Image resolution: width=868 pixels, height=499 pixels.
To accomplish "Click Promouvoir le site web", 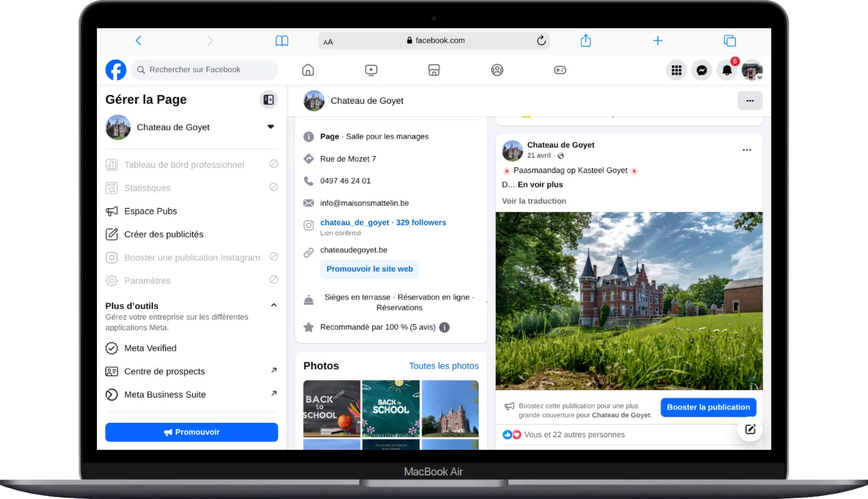I will [x=370, y=269].
